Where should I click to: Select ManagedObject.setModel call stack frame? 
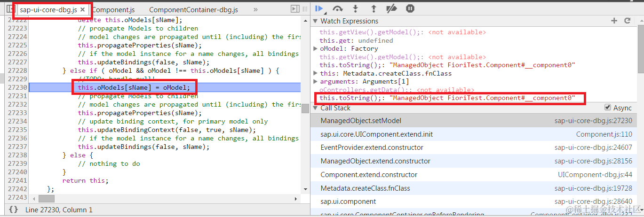pyautogui.click(x=474, y=121)
